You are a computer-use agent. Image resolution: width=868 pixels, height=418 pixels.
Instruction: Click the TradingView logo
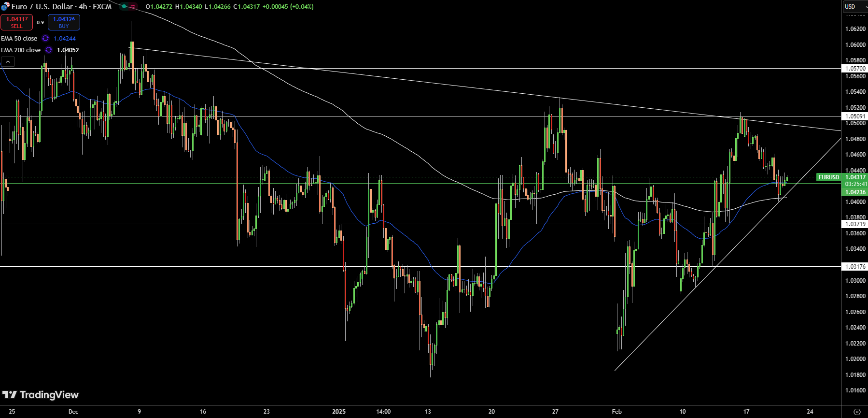(x=41, y=395)
